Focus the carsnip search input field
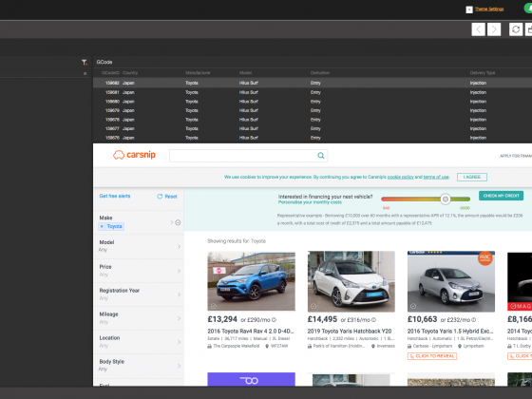Image resolution: width=532 pixels, height=399 pixels. pos(248,156)
